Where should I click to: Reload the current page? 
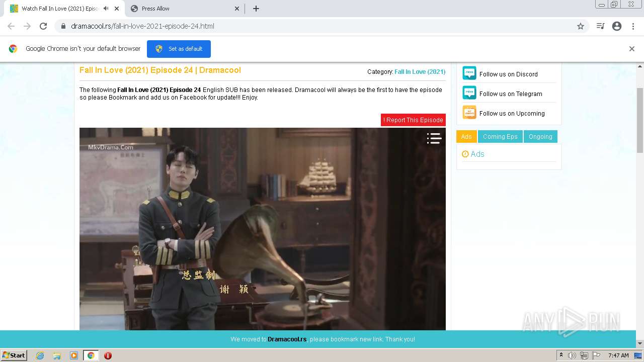pyautogui.click(x=43, y=26)
